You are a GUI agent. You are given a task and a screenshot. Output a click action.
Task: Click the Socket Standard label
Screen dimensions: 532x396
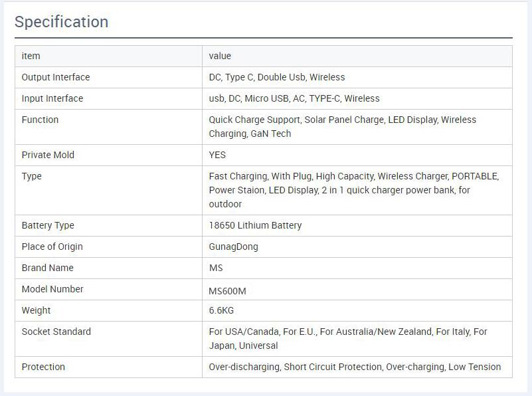(56, 332)
